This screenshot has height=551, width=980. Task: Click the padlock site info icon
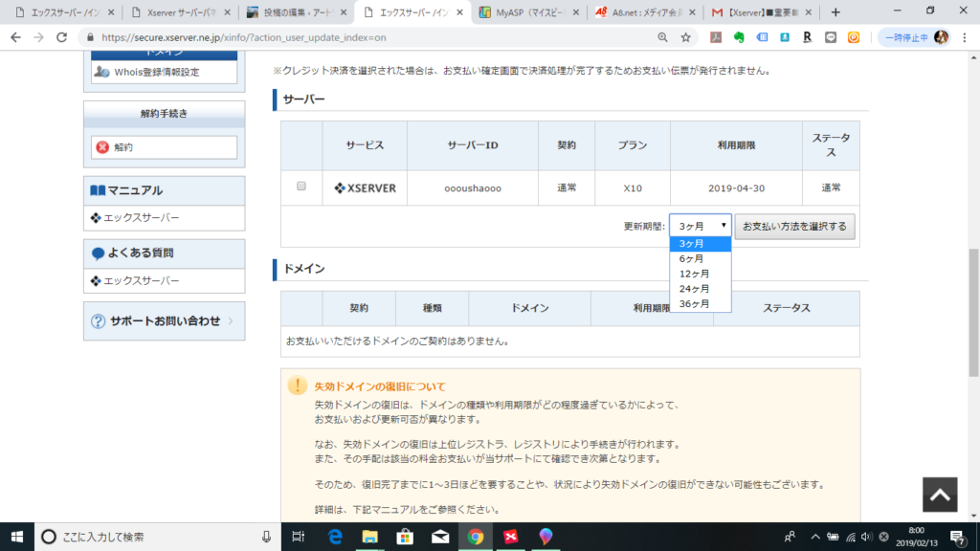coord(91,37)
